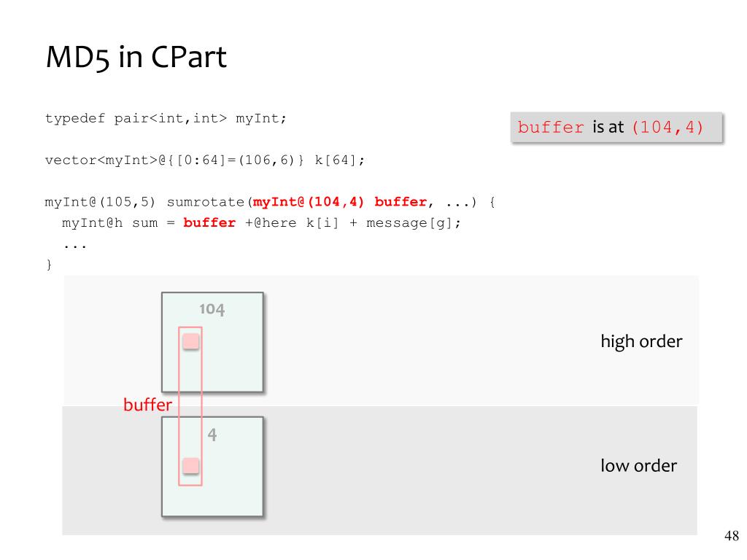Click the number 4 in the lower box

212,435
